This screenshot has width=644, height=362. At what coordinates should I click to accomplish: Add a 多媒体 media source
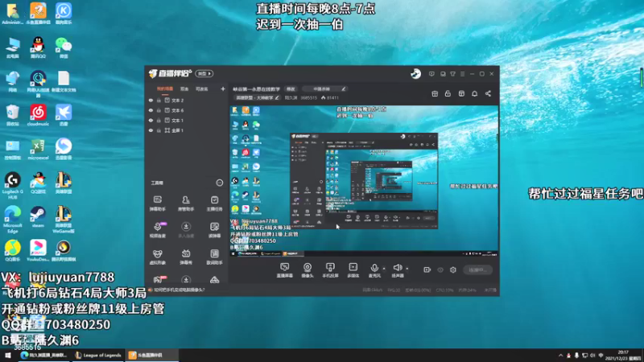(x=353, y=270)
